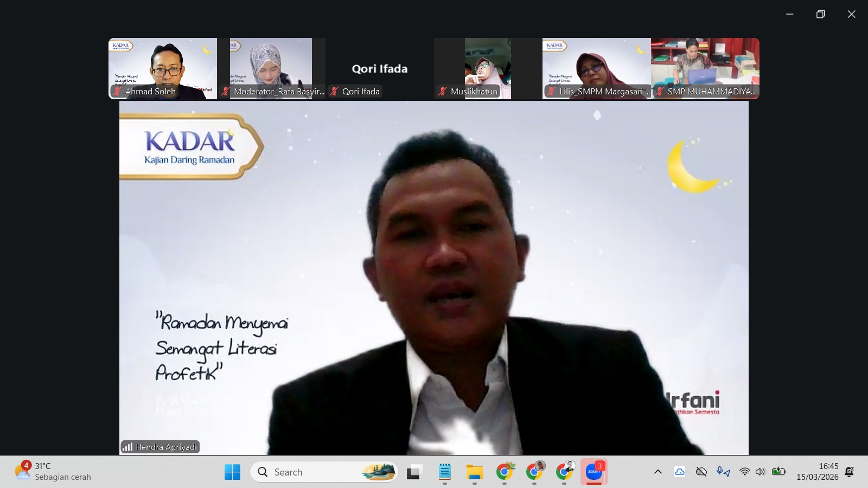Open the weather widget showing 31°C
Image resolution: width=868 pixels, height=488 pixels.
click(53, 472)
